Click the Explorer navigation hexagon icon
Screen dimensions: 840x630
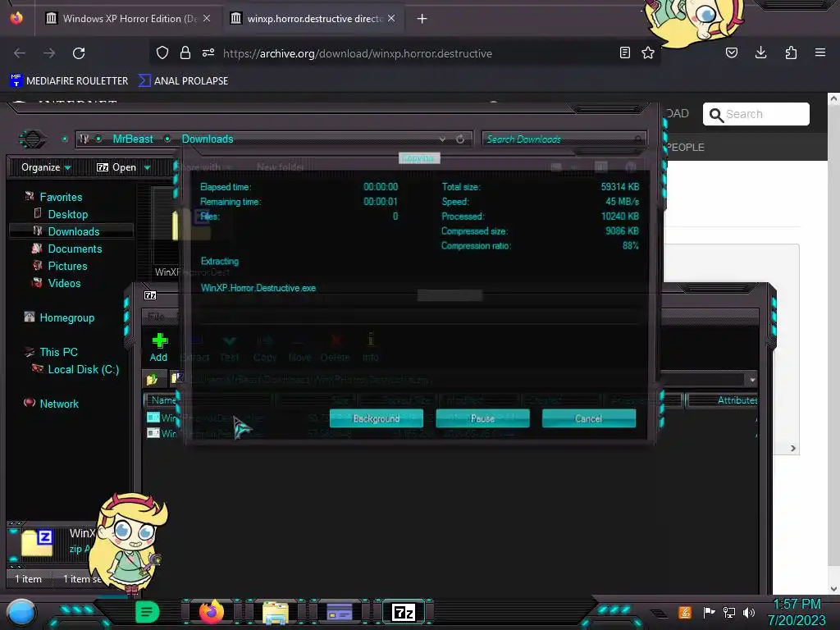coord(33,139)
